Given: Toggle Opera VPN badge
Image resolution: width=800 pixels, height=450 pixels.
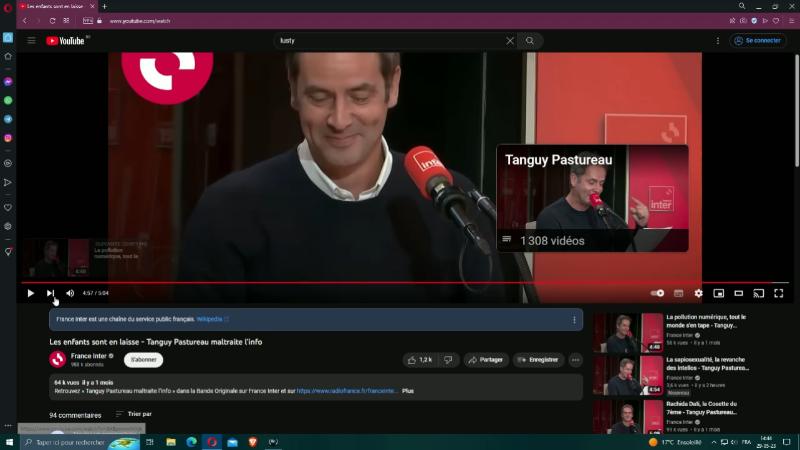Looking at the screenshot, I should (x=88, y=21).
